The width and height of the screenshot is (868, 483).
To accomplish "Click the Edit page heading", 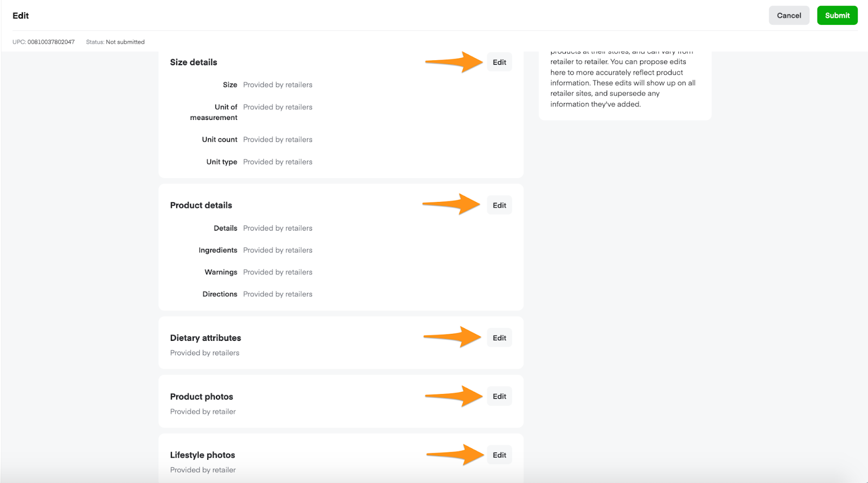I will pyautogui.click(x=21, y=15).
